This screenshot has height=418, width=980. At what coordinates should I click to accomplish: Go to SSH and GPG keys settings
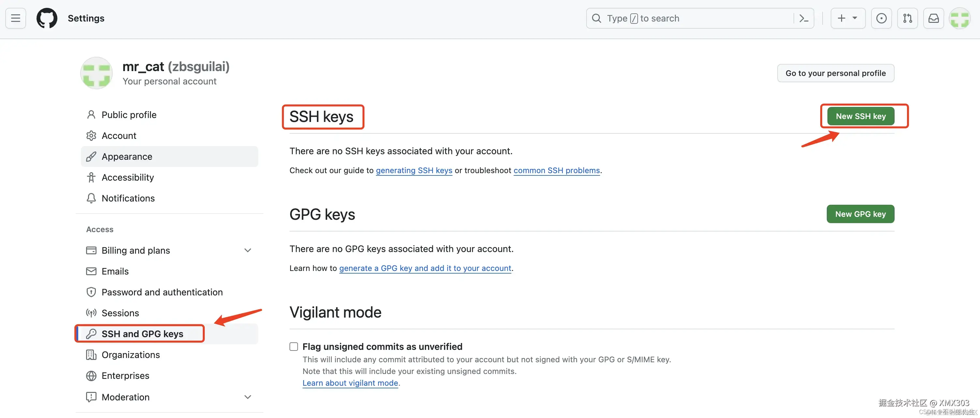point(142,334)
